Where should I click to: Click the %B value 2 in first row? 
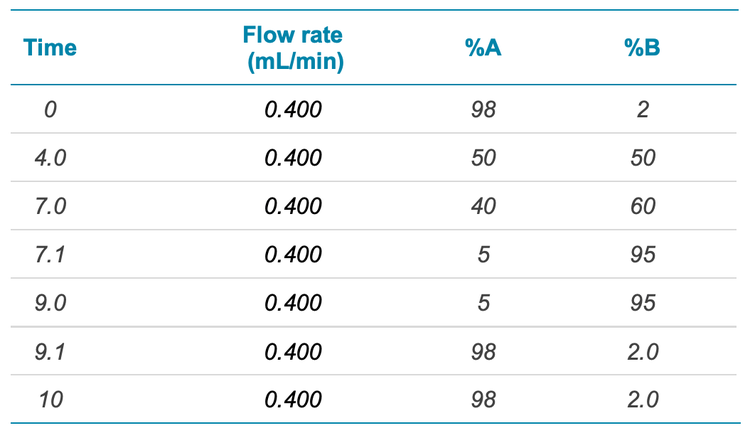pos(643,109)
